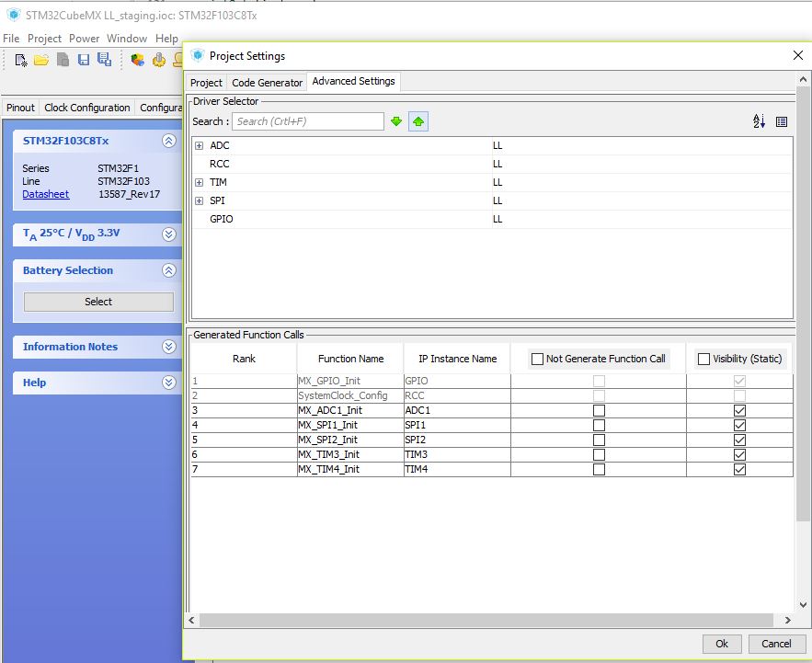The height and width of the screenshot is (663, 812).
Task: Expand the ADC driver tree node
Action: click(x=199, y=145)
